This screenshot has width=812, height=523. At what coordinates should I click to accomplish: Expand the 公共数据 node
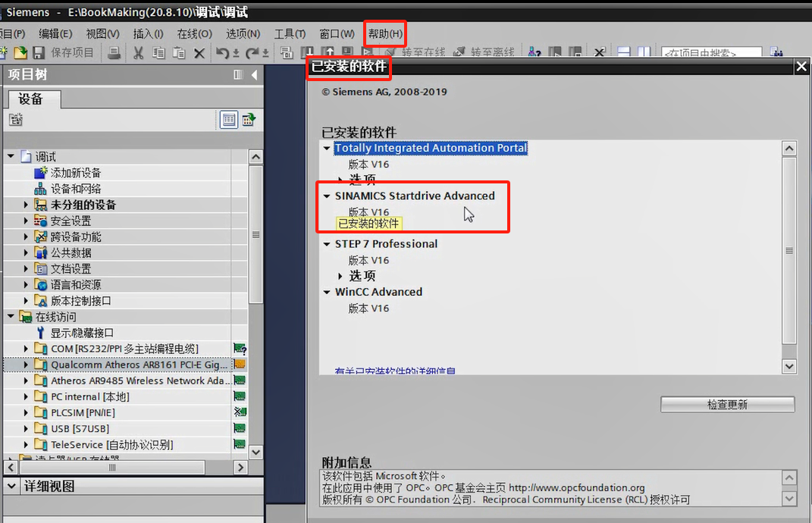click(x=26, y=252)
